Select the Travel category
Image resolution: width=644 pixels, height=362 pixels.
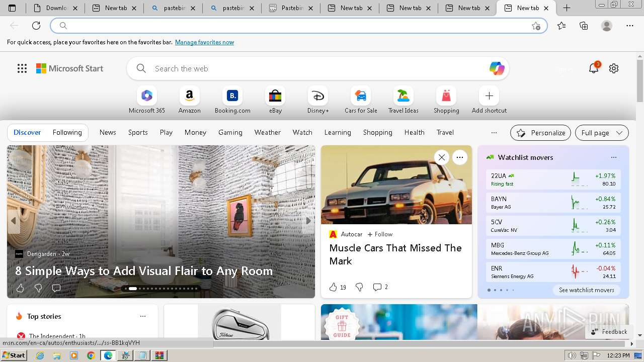pos(445,132)
